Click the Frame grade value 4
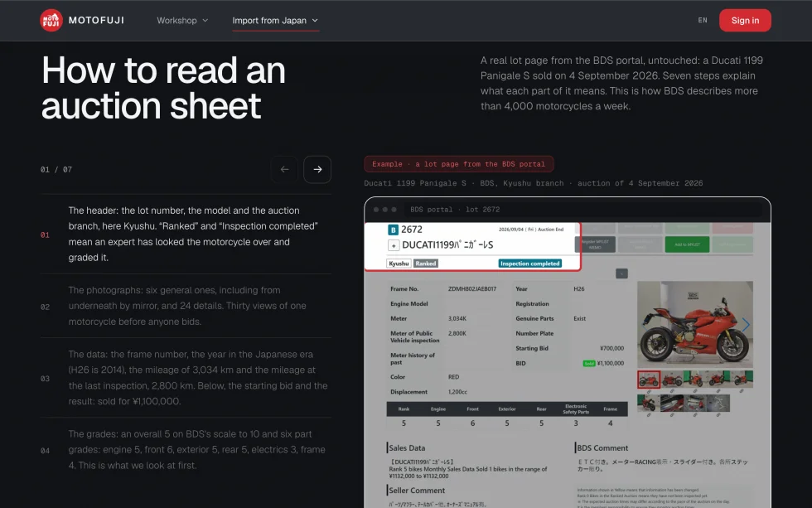Image resolution: width=812 pixels, height=508 pixels. click(610, 423)
